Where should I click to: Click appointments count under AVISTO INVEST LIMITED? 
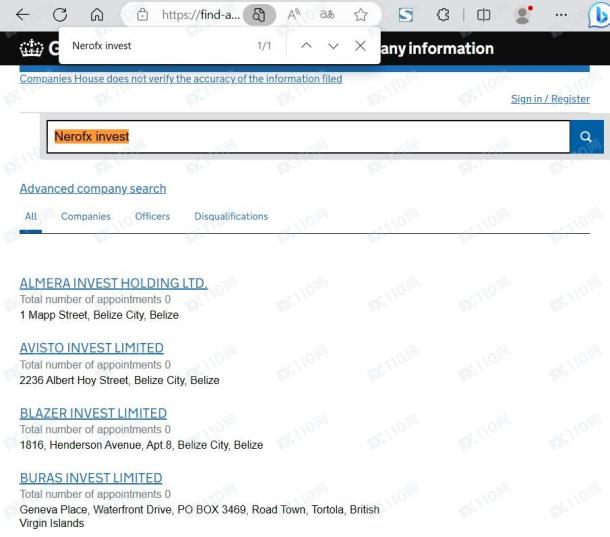(95, 365)
